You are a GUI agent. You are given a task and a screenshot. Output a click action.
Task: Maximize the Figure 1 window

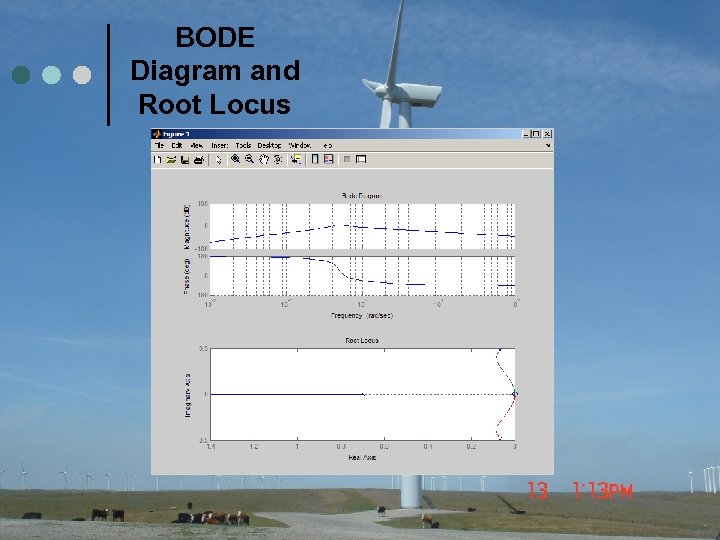pyautogui.click(x=535, y=134)
